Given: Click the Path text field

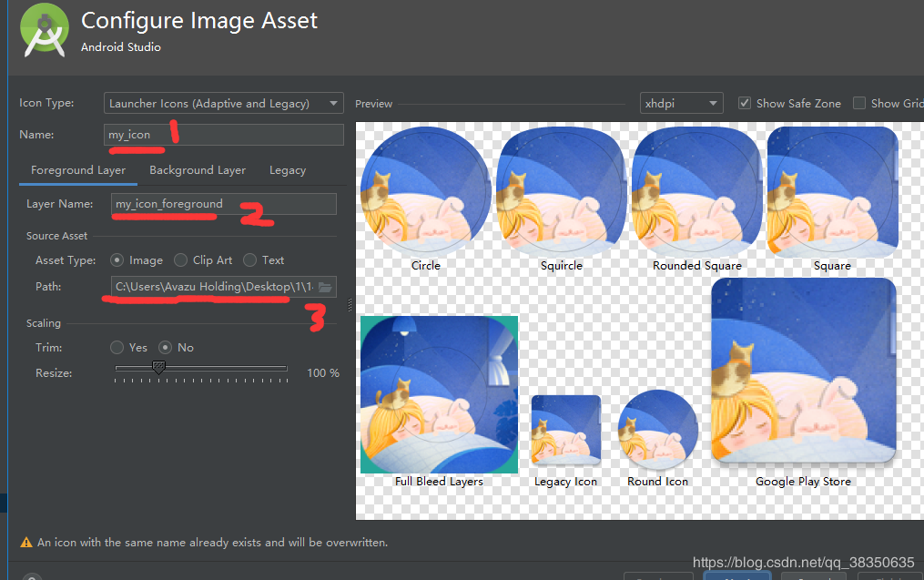Looking at the screenshot, I should [x=223, y=287].
